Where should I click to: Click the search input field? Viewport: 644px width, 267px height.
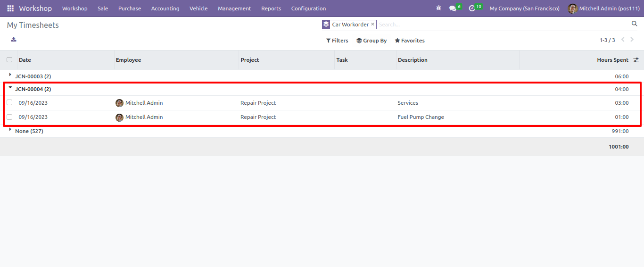(x=503, y=25)
